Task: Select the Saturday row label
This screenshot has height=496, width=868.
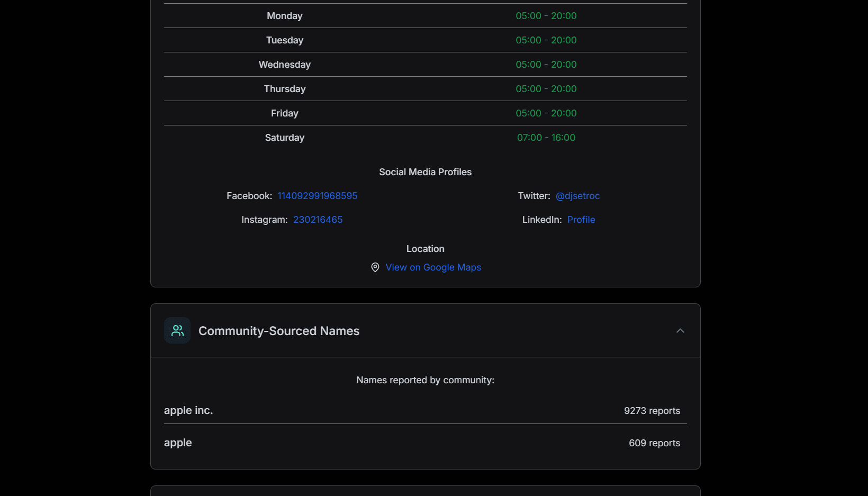Action: click(x=285, y=138)
